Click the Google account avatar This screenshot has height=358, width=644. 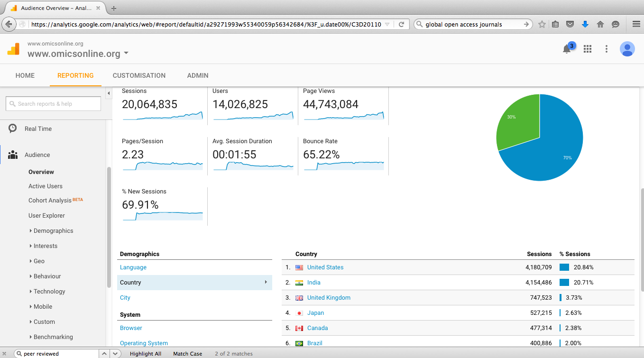tap(627, 49)
